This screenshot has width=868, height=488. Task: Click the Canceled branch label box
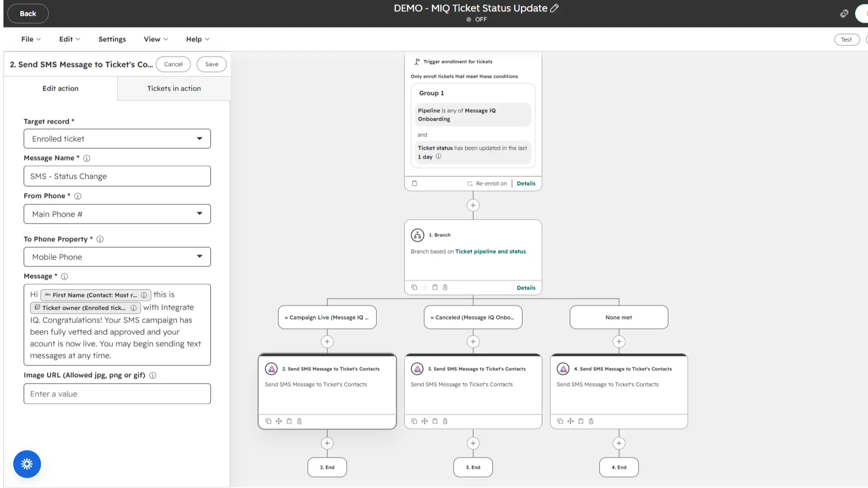pyautogui.click(x=473, y=318)
